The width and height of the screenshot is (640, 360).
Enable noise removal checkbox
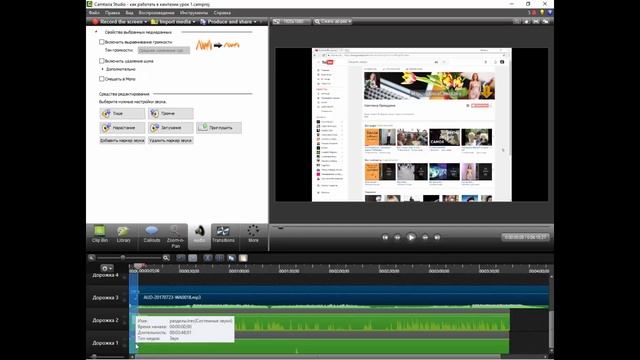tap(102, 61)
